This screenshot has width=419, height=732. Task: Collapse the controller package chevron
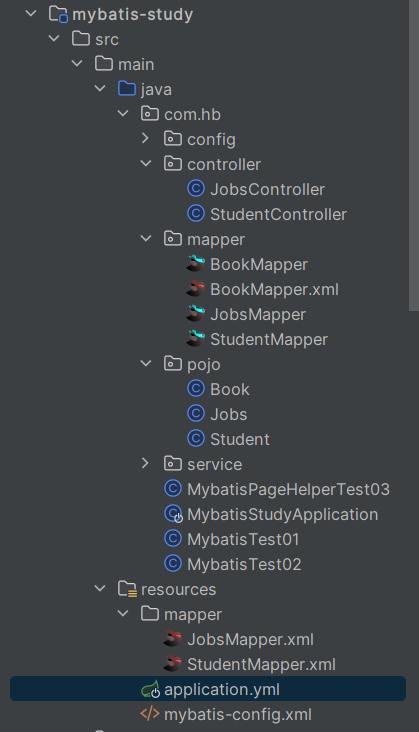click(146, 163)
